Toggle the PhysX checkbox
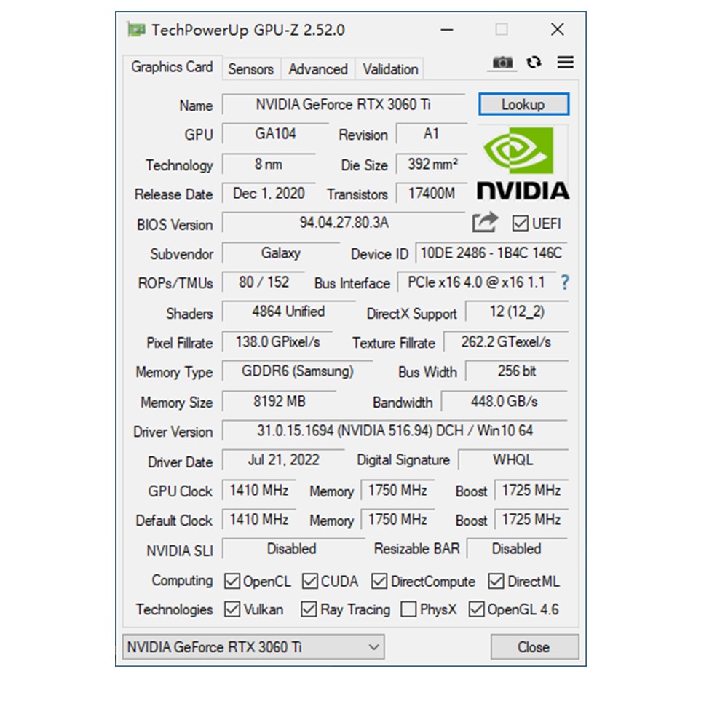 pos(408,609)
